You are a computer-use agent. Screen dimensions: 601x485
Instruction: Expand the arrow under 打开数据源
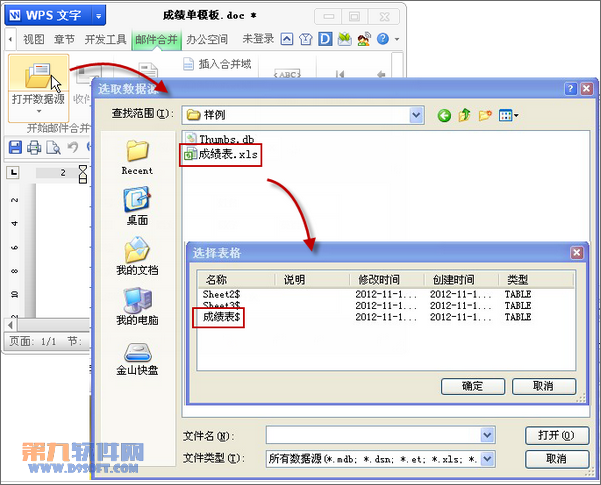tap(39, 112)
